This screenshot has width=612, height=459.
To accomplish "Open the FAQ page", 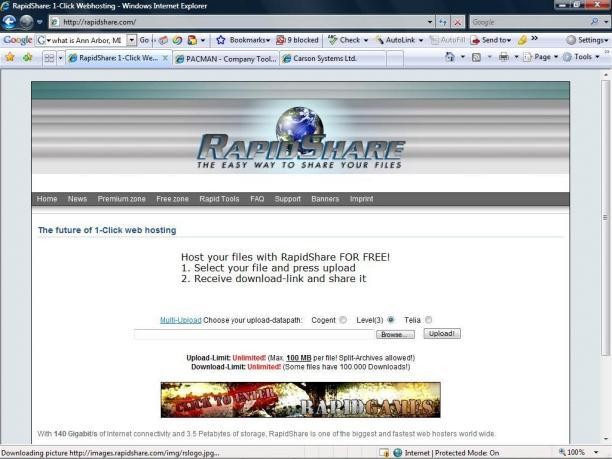I will click(x=257, y=199).
